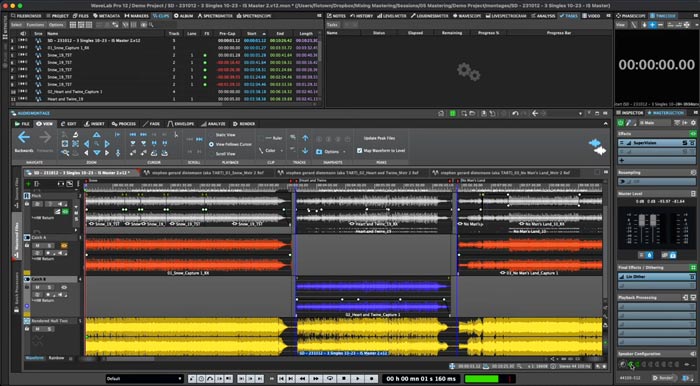The width and height of the screenshot is (700, 386).
Task: Expand the Master Level section options
Action: tap(693, 194)
